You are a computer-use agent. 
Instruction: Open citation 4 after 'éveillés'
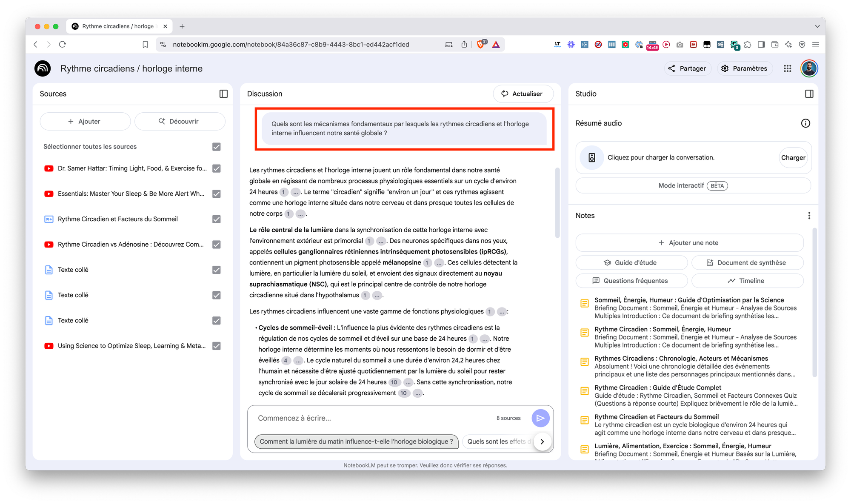[286, 361]
